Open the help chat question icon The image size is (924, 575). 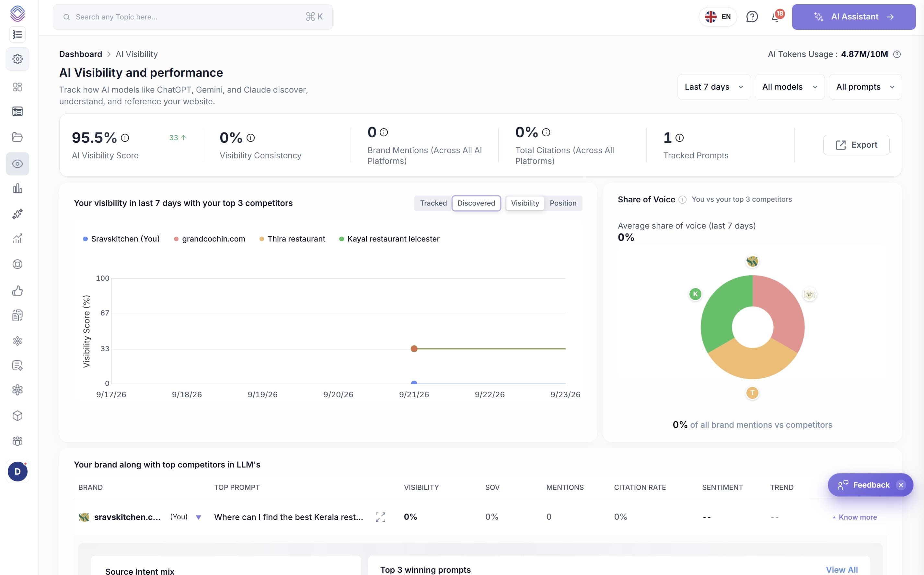[x=752, y=17]
